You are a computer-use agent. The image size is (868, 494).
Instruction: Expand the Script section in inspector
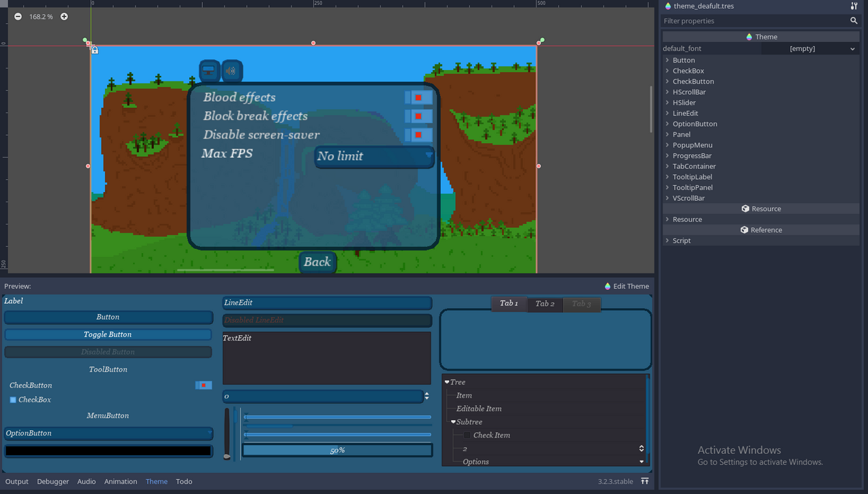pyautogui.click(x=667, y=241)
